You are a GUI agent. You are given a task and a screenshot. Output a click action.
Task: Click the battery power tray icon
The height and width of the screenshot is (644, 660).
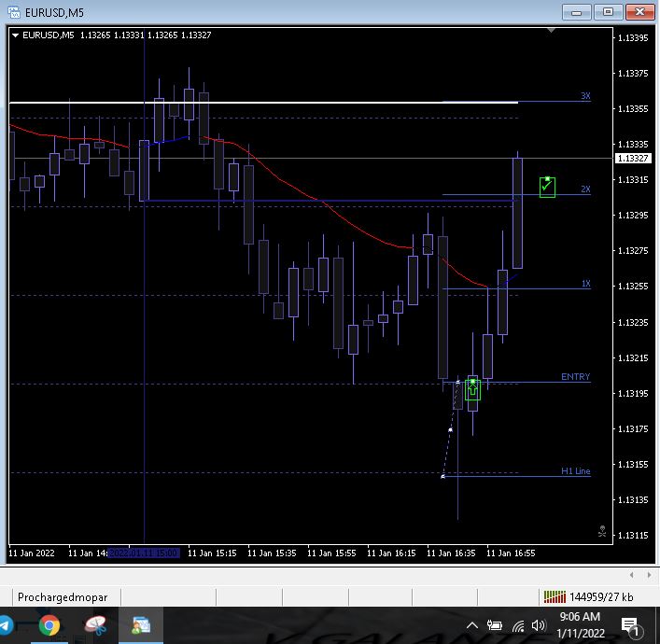tap(495, 626)
